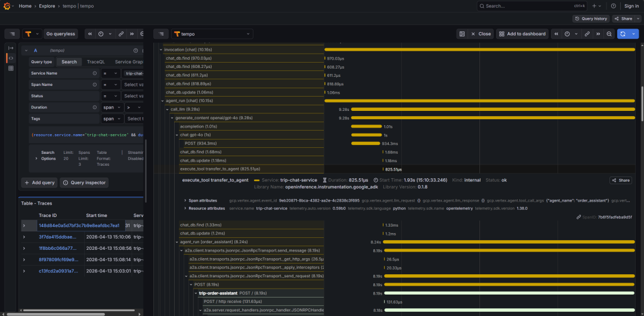Click the Go queryless button
Image resolution: width=644 pixels, height=316 pixels.
pos(61,34)
